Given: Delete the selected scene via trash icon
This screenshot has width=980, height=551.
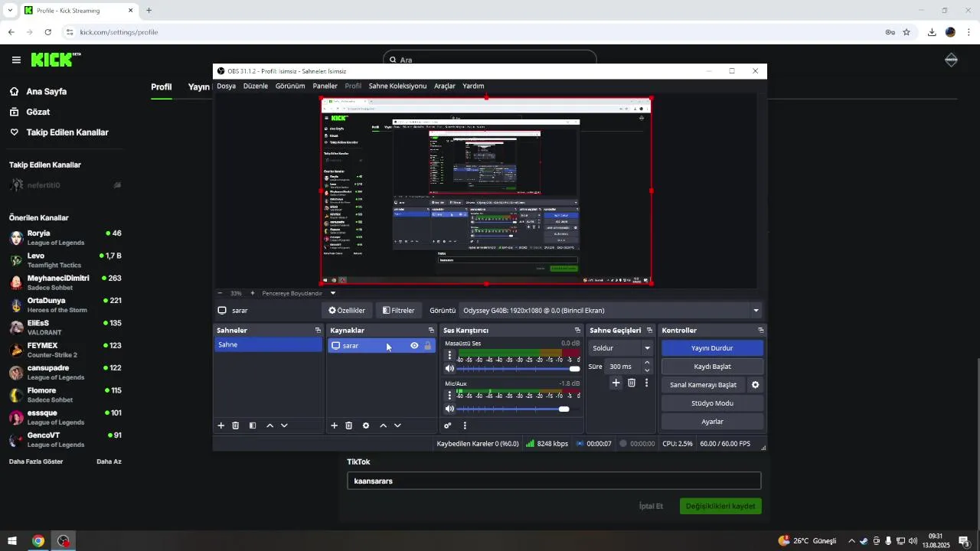Looking at the screenshot, I should pyautogui.click(x=236, y=425).
